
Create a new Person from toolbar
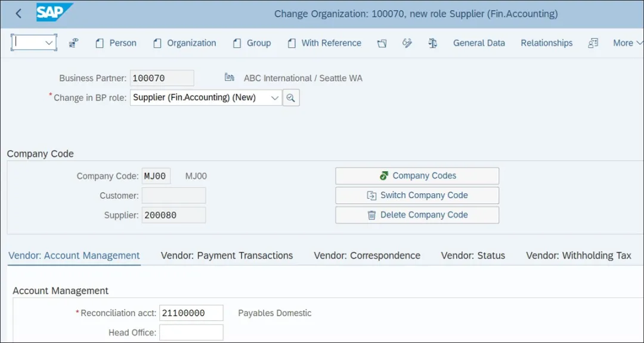click(x=116, y=43)
